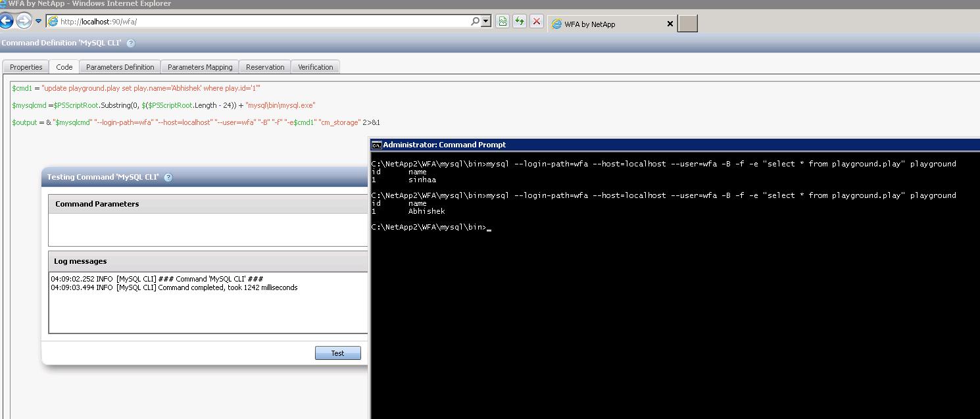
Task: Click the $cmd1 update statement code line
Action: point(136,87)
